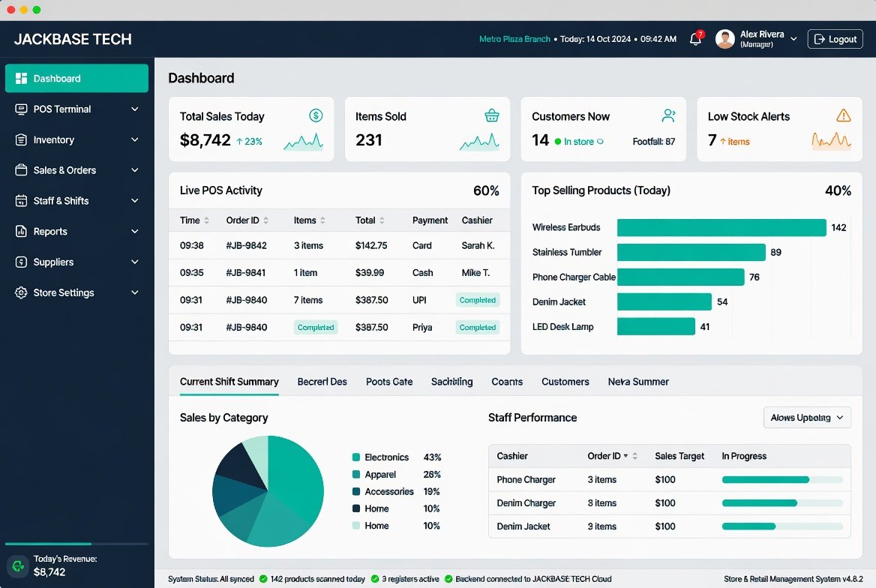
Task: Expand the user menu chevron beside Alex Rivera
Action: click(x=793, y=39)
